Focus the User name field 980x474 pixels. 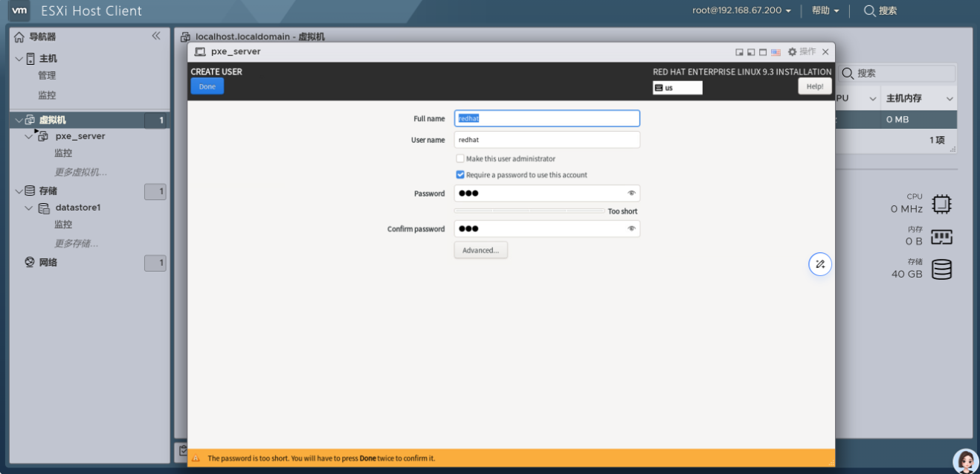[547, 140]
